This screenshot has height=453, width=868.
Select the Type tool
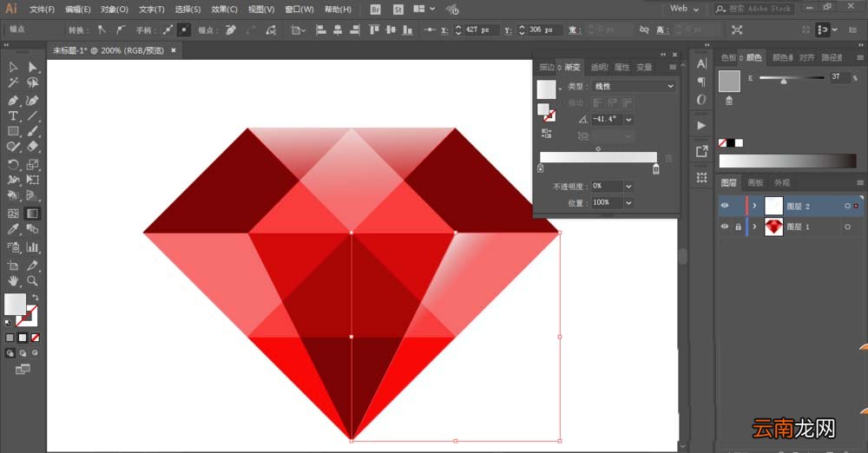click(13, 116)
